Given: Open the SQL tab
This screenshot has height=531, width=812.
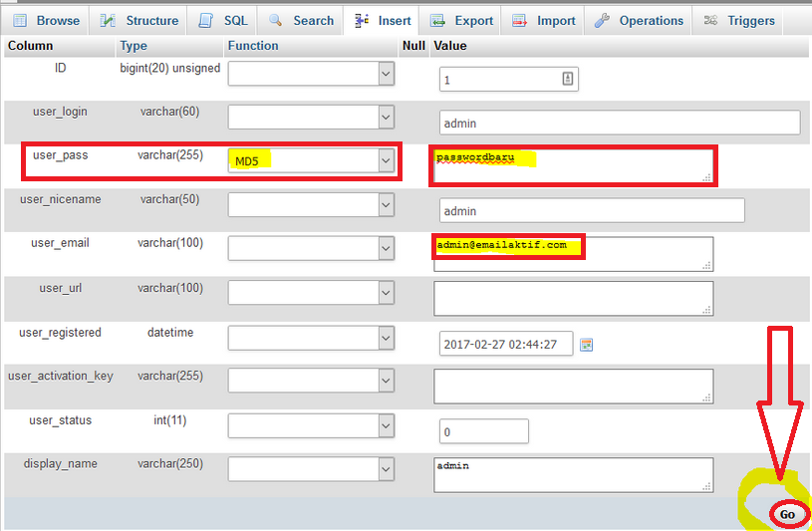Looking at the screenshot, I should click(x=222, y=21).
